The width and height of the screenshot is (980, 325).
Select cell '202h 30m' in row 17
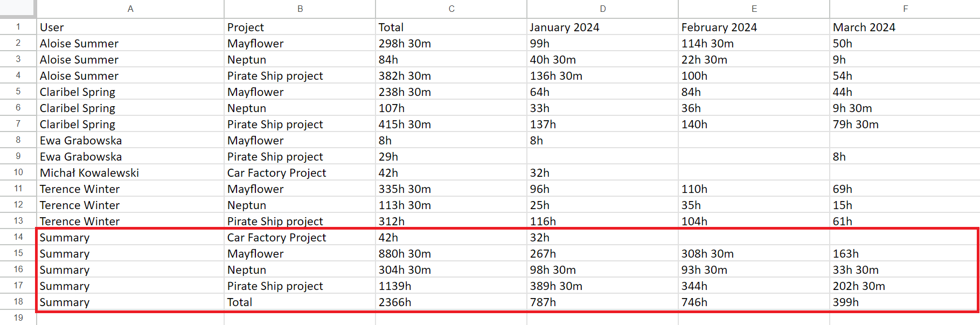(905, 286)
